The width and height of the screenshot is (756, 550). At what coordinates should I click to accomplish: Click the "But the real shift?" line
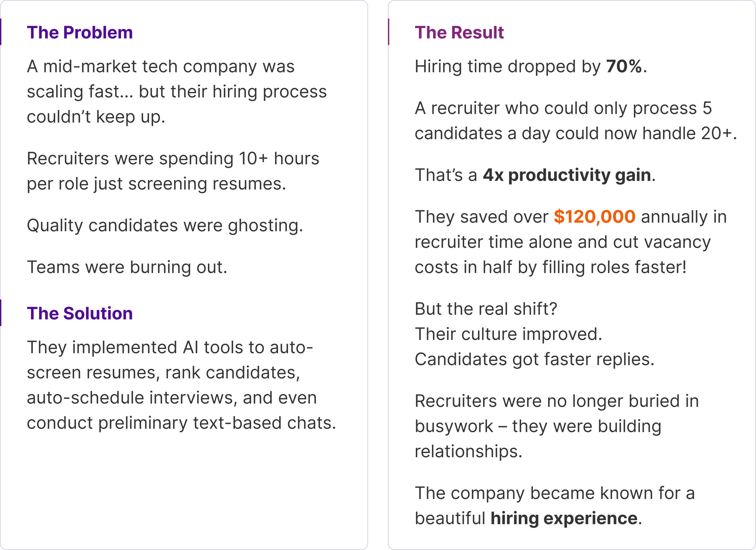486,309
